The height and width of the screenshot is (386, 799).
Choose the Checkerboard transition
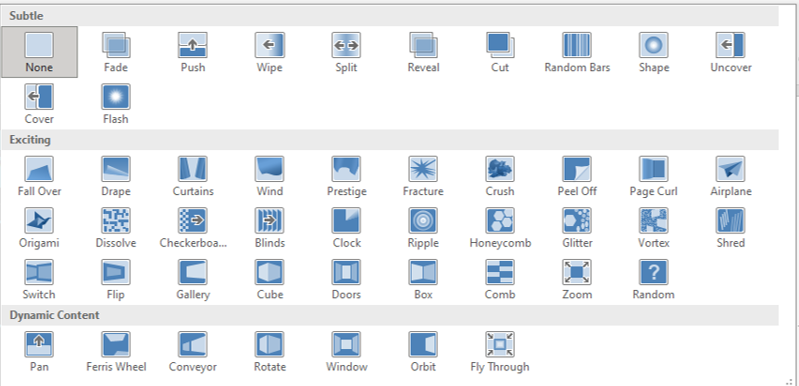[x=193, y=227]
